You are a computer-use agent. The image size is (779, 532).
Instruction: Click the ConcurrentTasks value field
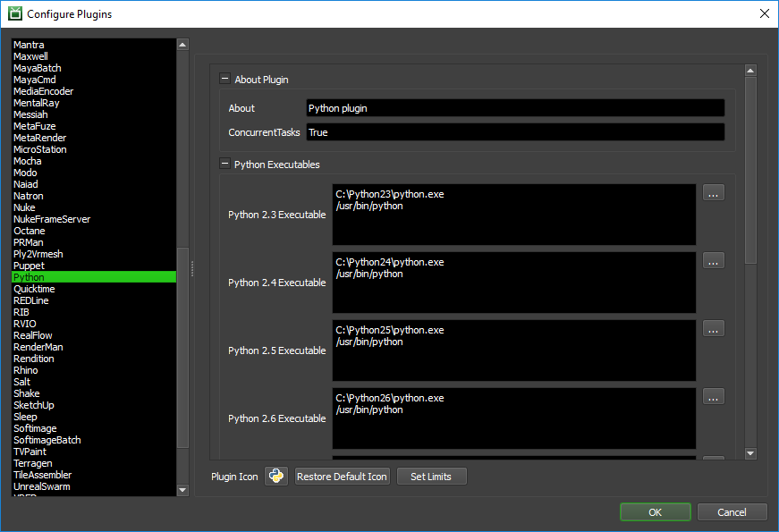coord(515,132)
